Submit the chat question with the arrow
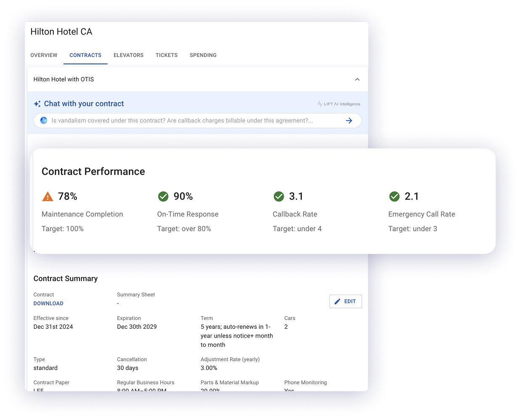 pos(349,121)
